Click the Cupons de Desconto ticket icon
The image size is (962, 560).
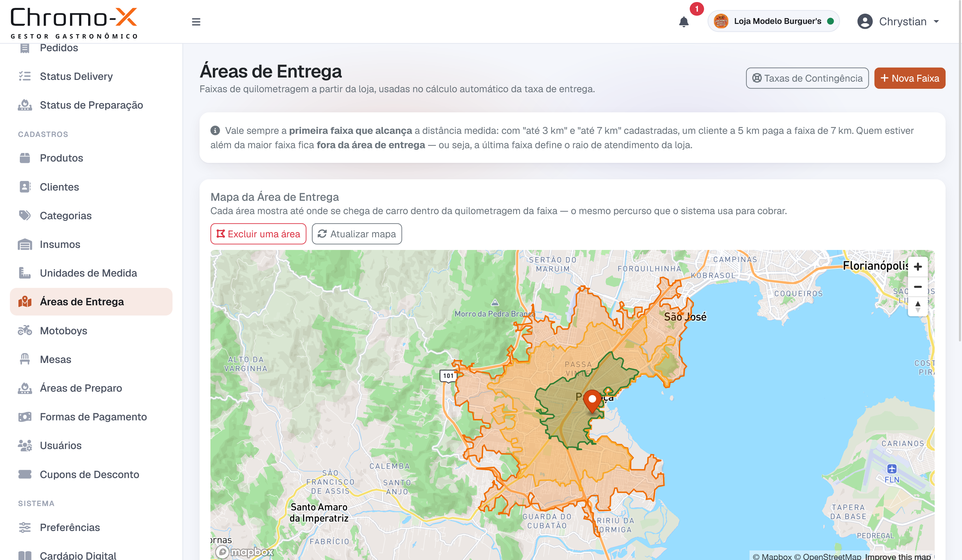coord(25,474)
